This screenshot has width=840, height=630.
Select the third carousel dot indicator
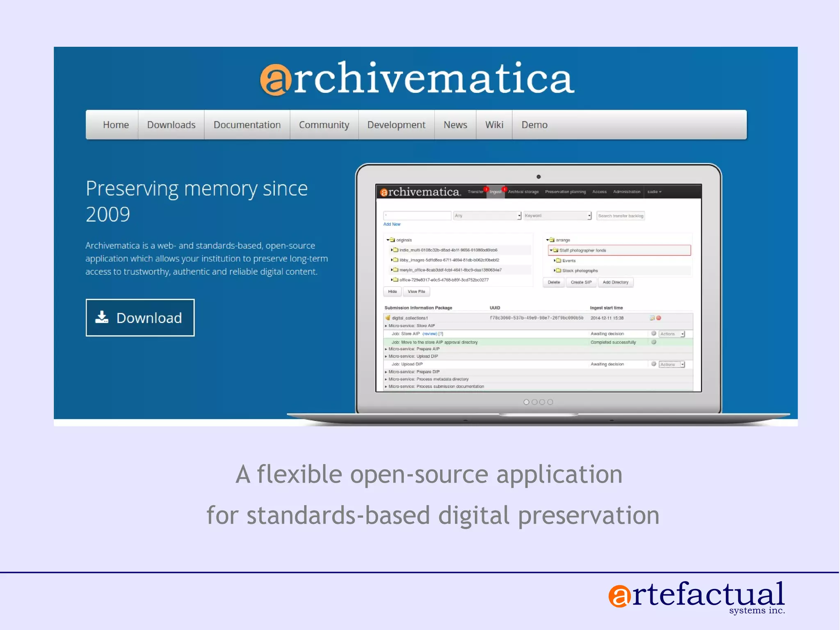point(542,402)
